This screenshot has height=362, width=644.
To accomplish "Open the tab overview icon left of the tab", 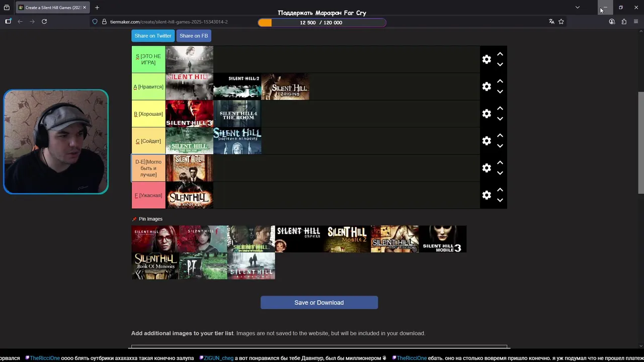I will 7,8.
